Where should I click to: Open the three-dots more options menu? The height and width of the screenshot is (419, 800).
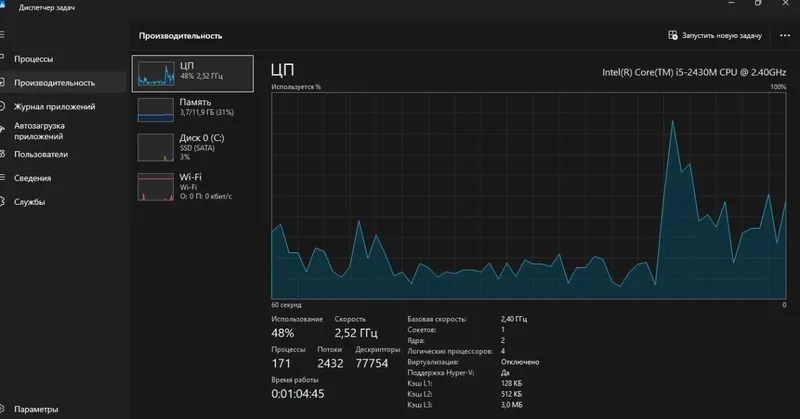coord(785,35)
